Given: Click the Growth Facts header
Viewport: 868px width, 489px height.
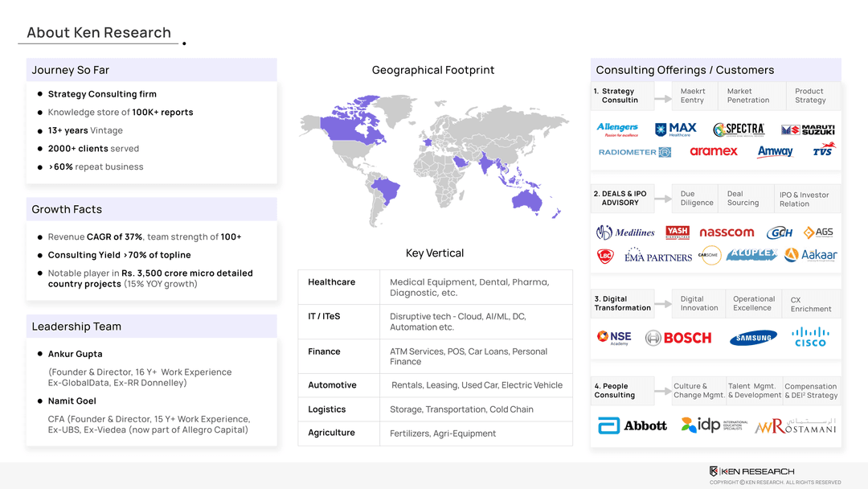Looking at the screenshot, I should coord(151,209).
